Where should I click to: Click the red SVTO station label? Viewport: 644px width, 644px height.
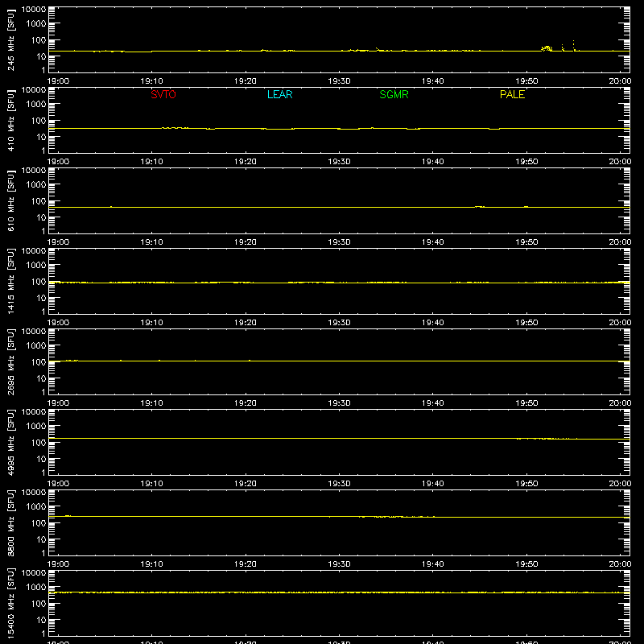tap(163, 94)
